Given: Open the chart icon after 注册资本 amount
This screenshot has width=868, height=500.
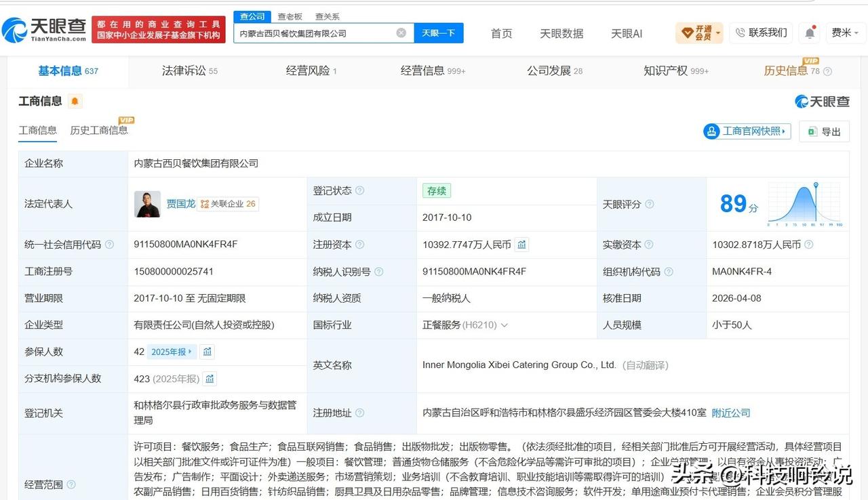Looking at the screenshot, I should coord(521,245).
